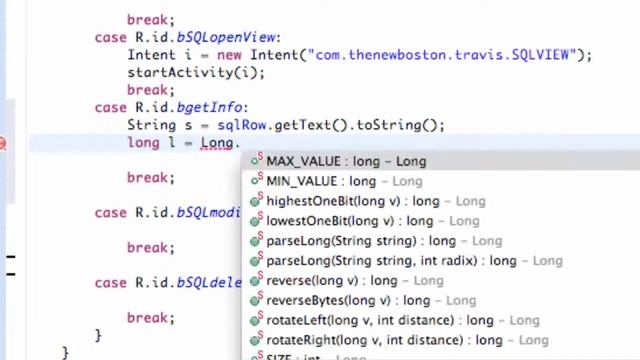Click the first 'break;' at the top

[x=151, y=20]
